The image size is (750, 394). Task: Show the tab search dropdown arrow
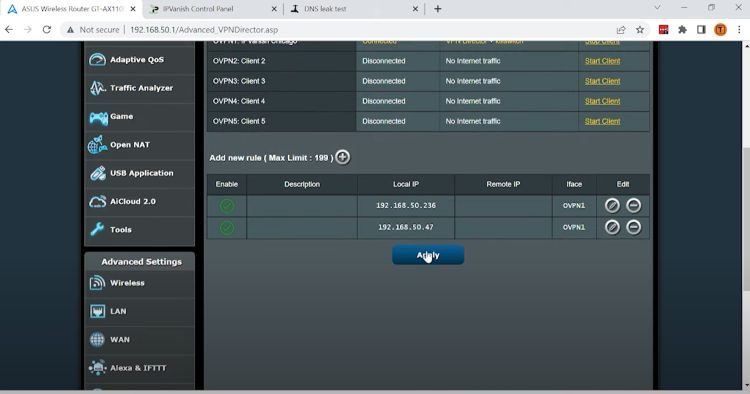[x=657, y=8]
